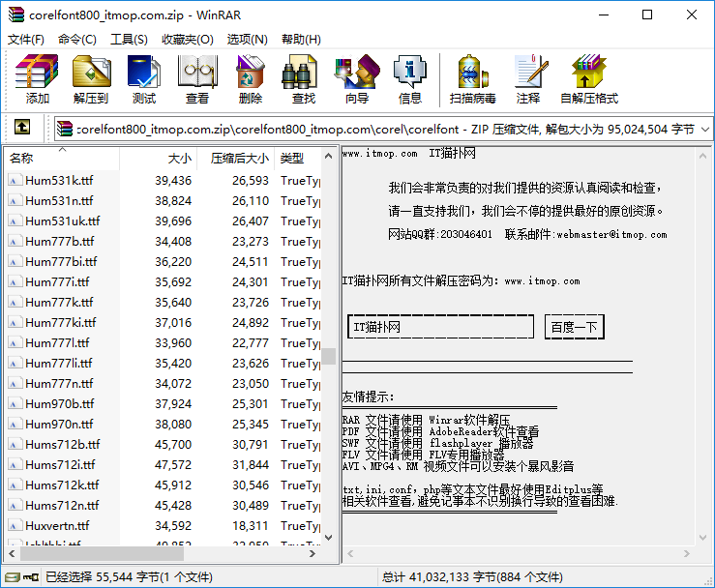Click file icon of Hum970n.ttf
This screenshot has height=588, width=715.
coord(15,425)
